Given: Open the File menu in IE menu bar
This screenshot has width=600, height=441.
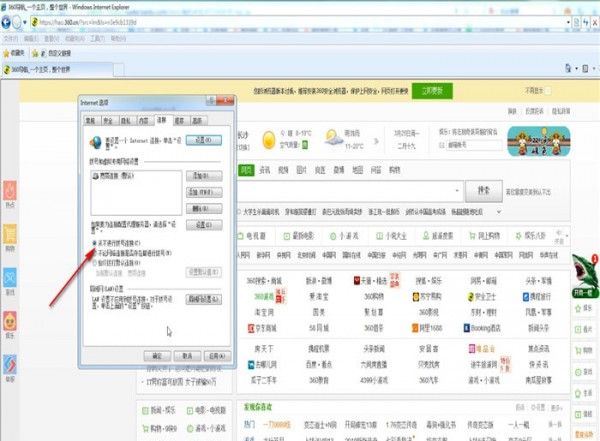Looking at the screenshot, I should pyautogui.click(x=11, y=39).
